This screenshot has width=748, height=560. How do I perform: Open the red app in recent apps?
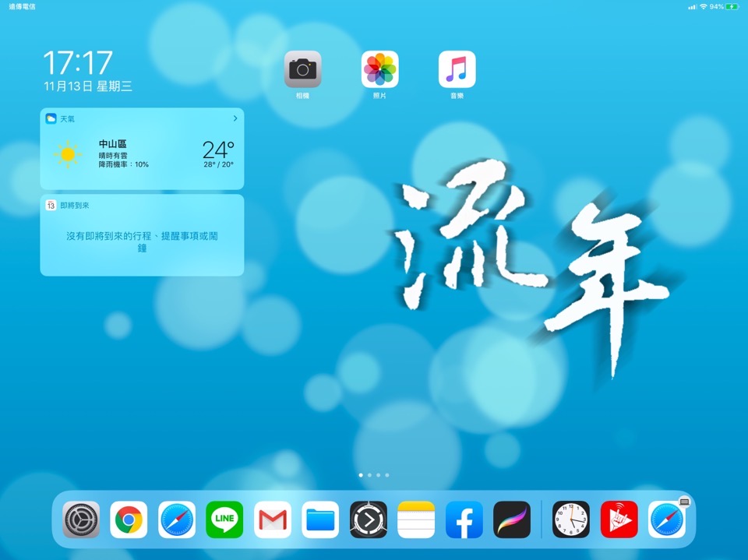click(619, 519)
